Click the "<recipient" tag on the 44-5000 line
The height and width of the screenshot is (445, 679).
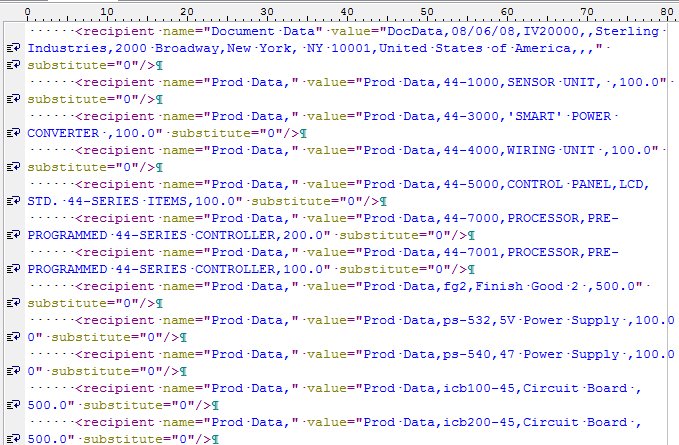[x=115, y=184]
